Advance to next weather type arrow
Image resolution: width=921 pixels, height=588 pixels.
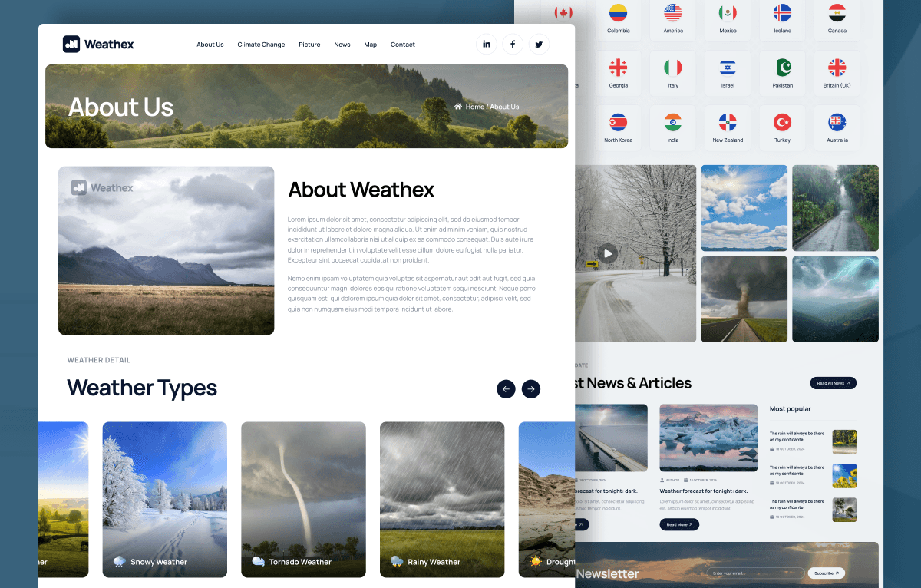pos(531,389)
